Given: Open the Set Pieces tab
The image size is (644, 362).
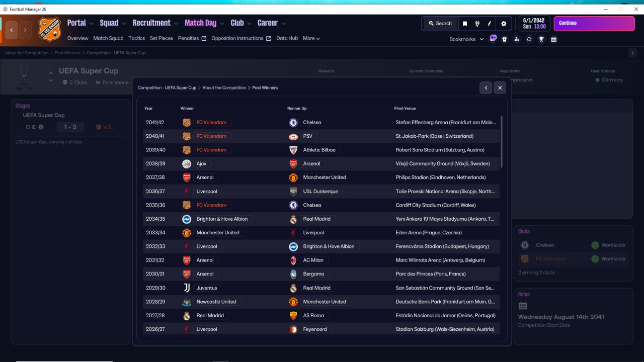Looking at the screenshot, I should point(162,38).
